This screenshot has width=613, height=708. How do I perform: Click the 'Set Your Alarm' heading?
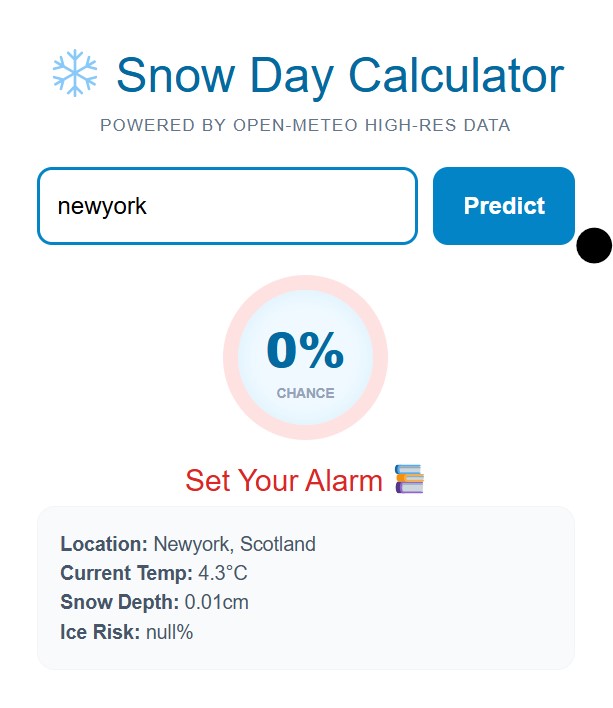pyautogui.click(x=284, y=481)
